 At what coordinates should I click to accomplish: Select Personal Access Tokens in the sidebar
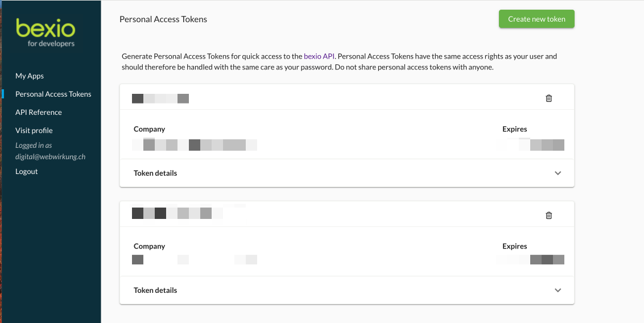[53, 94]
